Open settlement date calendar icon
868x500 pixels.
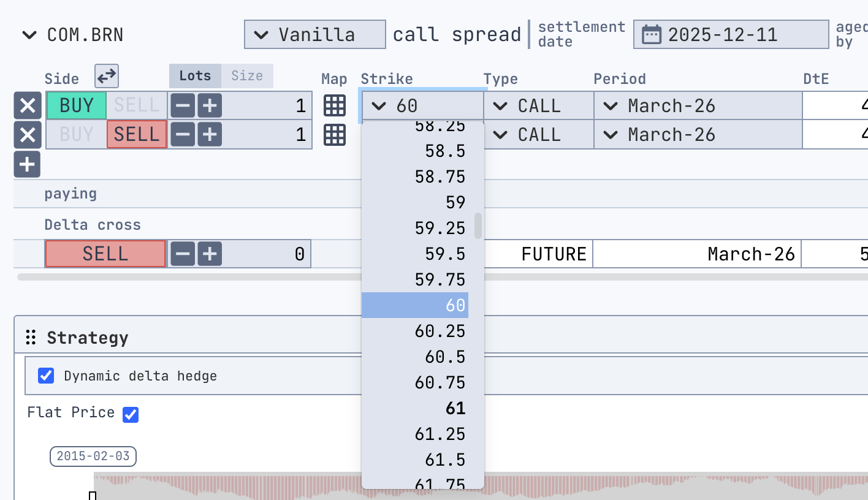[651, 34]
